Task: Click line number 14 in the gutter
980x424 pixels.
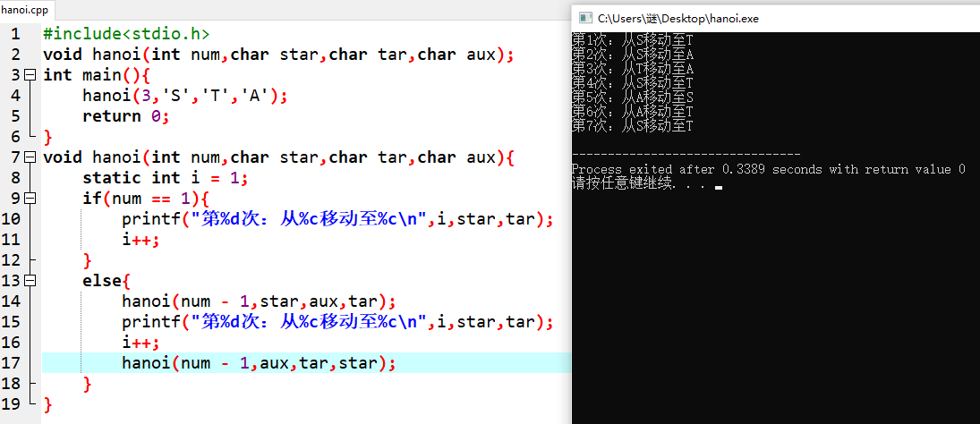Action: tap(12, 301)
